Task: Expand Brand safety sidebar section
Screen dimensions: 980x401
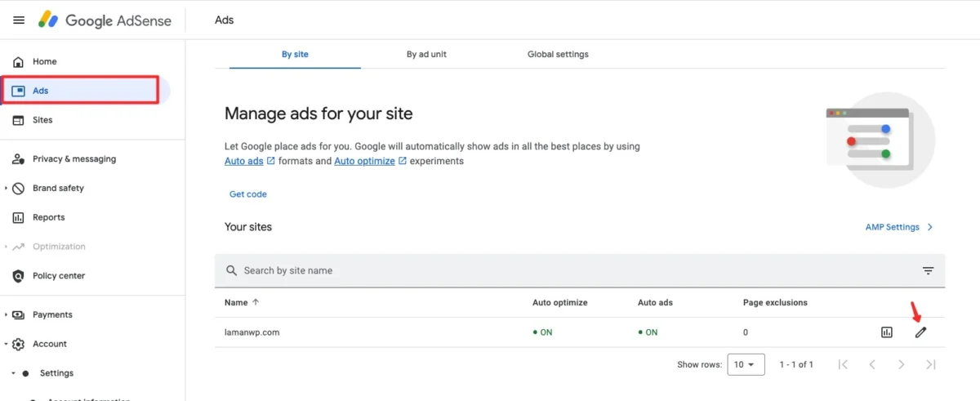Action: tap(6, 189)
